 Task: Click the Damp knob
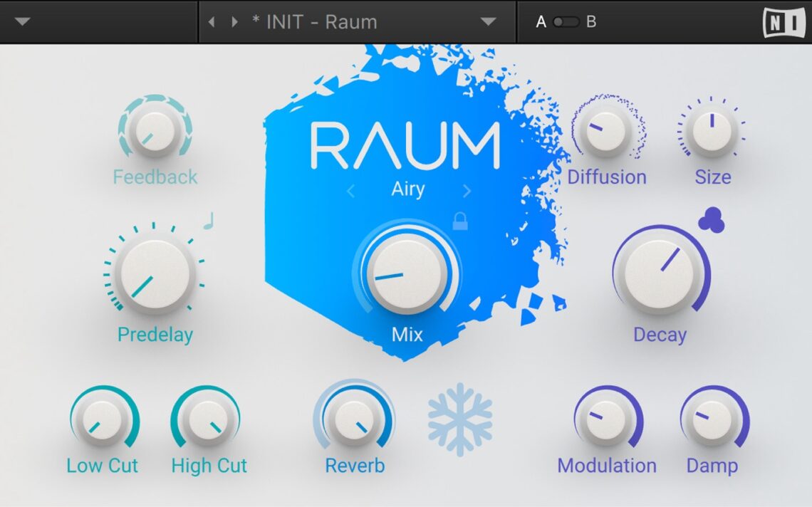pos(712,421)
